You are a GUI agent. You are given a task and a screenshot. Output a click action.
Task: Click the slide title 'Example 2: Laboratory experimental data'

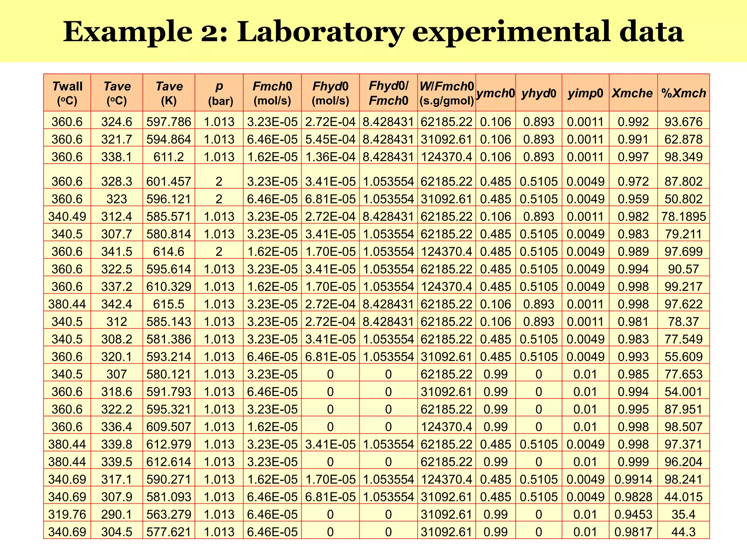(373, 32)
